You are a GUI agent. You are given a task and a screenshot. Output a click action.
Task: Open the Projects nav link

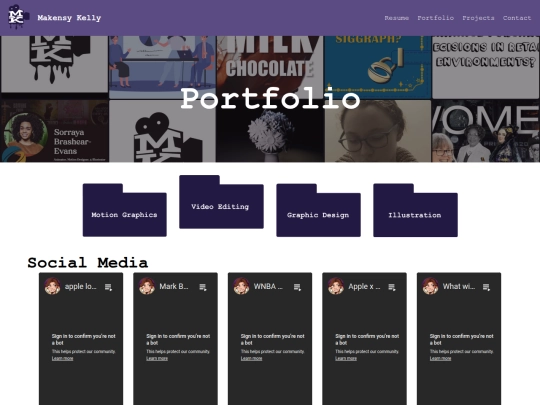coord(478,18)
